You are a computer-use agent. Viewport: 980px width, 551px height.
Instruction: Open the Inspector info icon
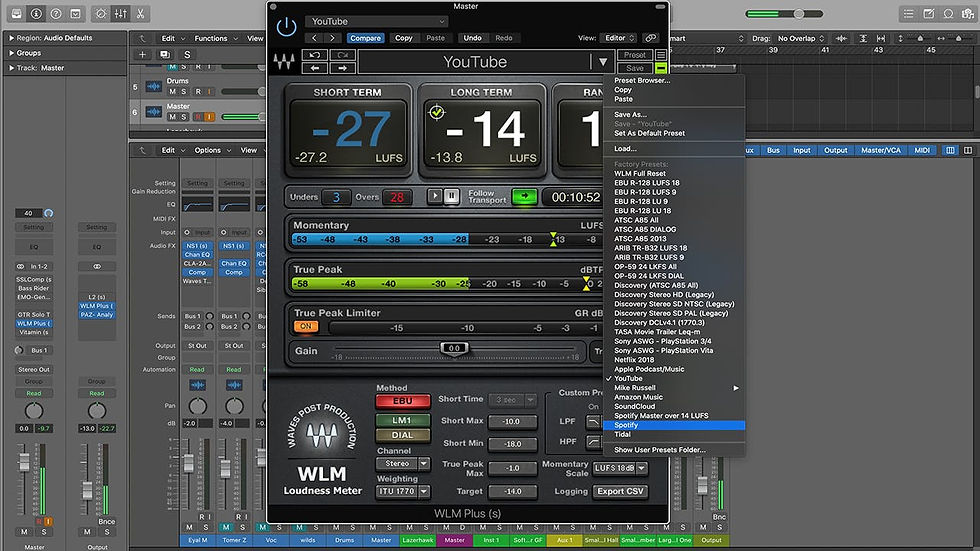pos(36,13)
